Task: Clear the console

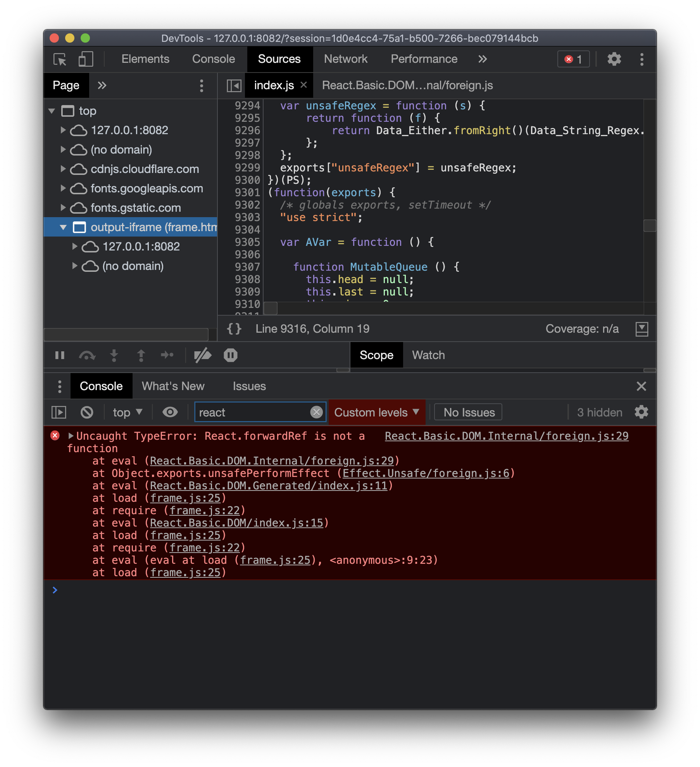Action: pyautogui.click(x=87, y=412)
